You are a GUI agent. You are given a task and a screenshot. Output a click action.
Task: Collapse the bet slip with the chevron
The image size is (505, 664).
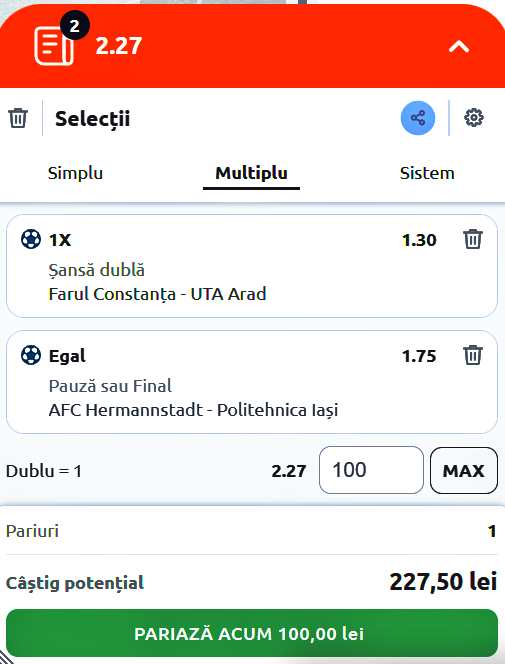click(x=459, y=46)
